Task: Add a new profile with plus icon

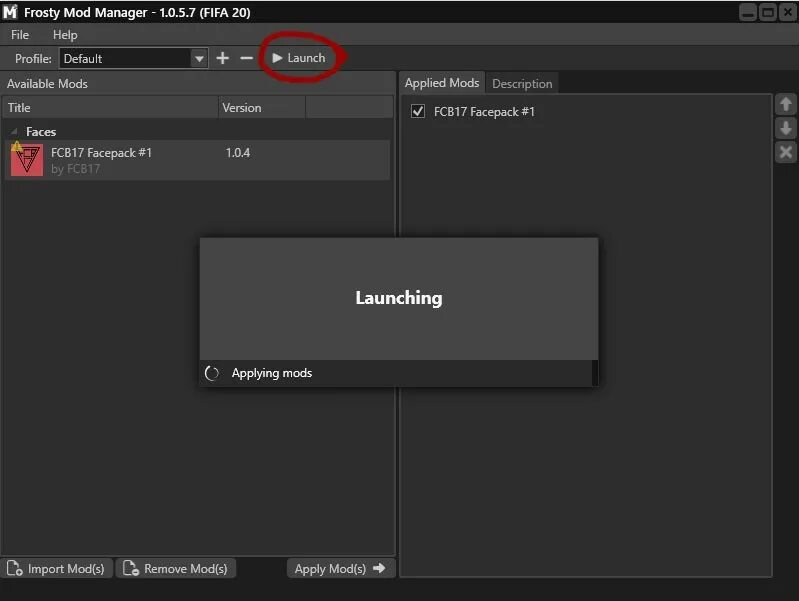Action: click(222, 58)
